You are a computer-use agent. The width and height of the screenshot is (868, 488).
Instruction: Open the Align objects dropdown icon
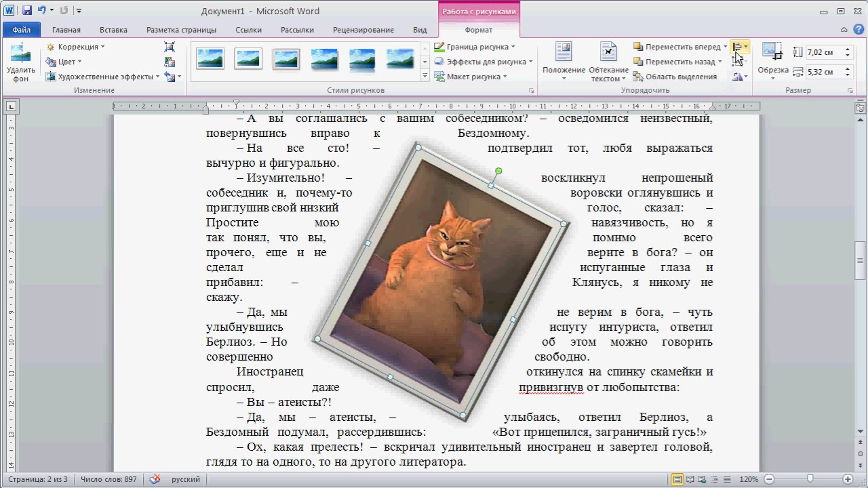[x=740, y=47]
